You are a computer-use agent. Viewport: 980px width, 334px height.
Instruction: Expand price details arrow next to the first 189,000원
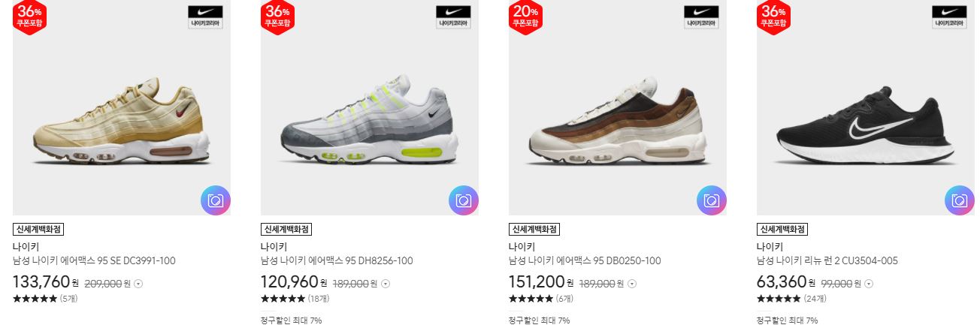click(386, 284)
